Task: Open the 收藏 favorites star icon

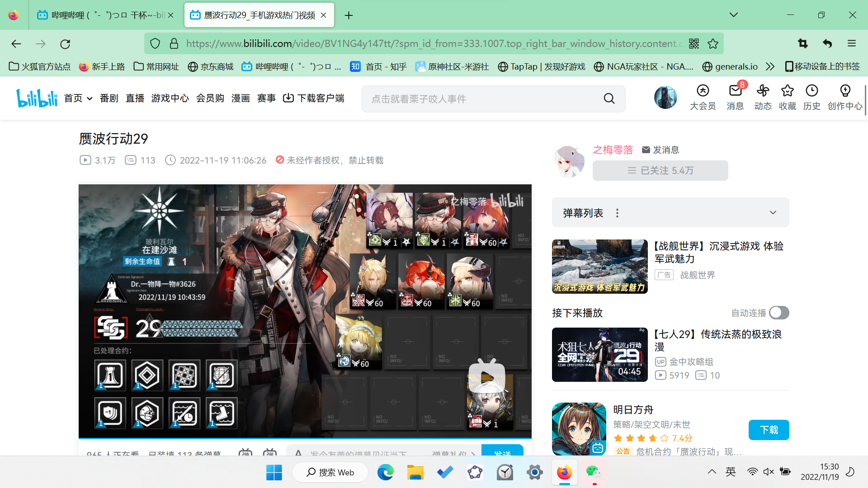Action: pos(787,97)
